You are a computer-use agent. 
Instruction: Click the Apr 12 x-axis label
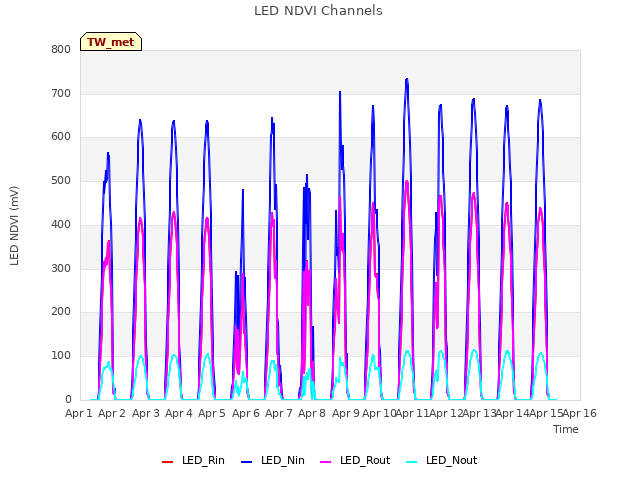(446, 413)
